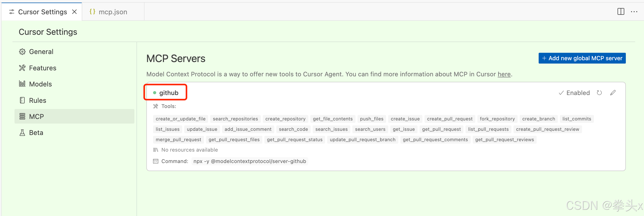Select MCP settings section
The height and width of the screenshot is (216, 644).
point(74,117)
